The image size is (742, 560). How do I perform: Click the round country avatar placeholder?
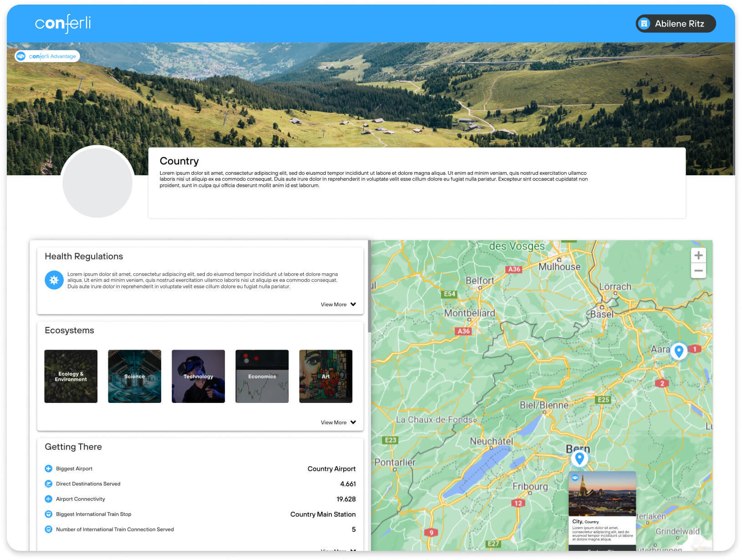[97, 183]
